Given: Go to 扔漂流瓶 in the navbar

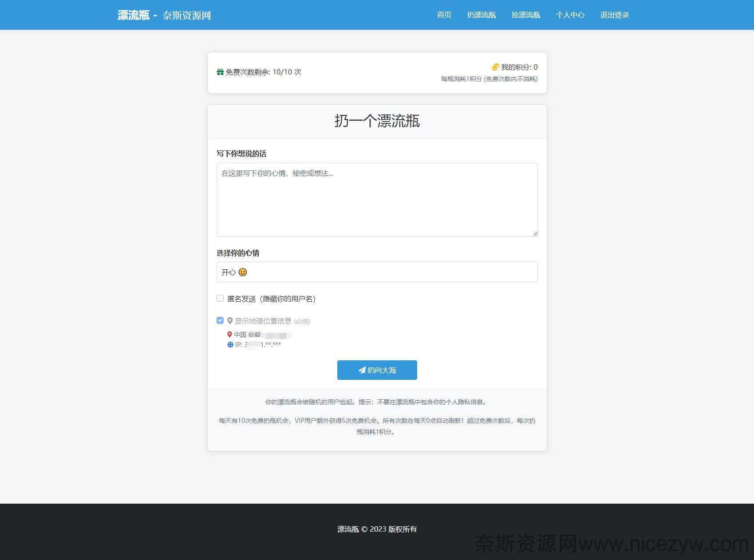Looking at the screenshot, I should [481, 15].
